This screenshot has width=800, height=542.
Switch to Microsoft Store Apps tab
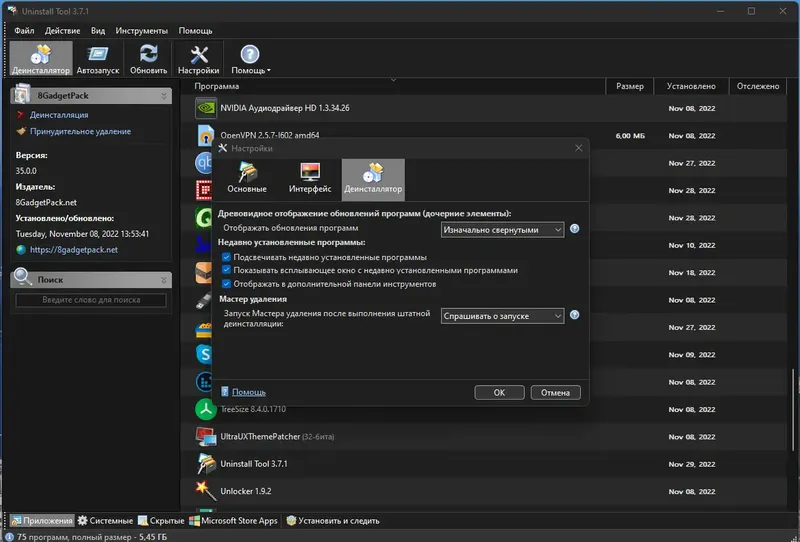pos(233,521)
